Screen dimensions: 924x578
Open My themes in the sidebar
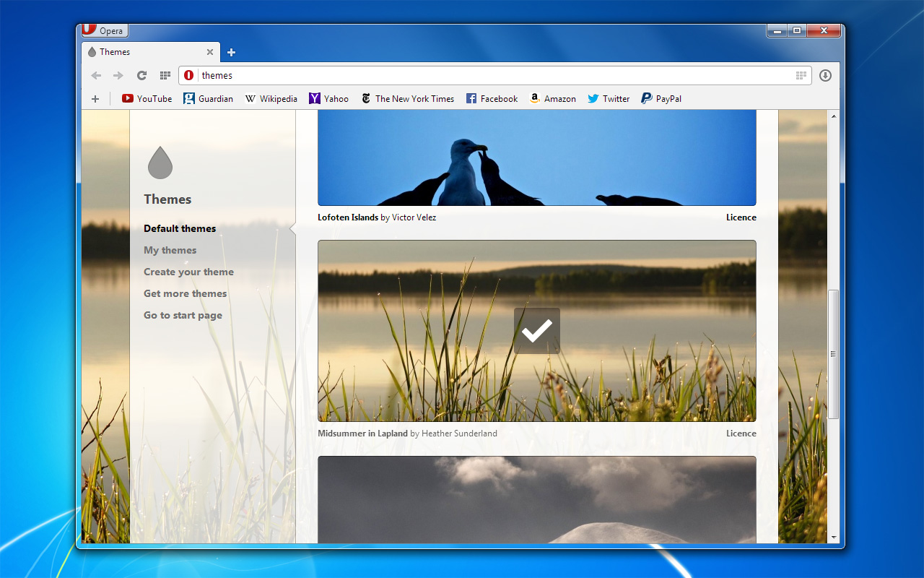coord(170,250)
